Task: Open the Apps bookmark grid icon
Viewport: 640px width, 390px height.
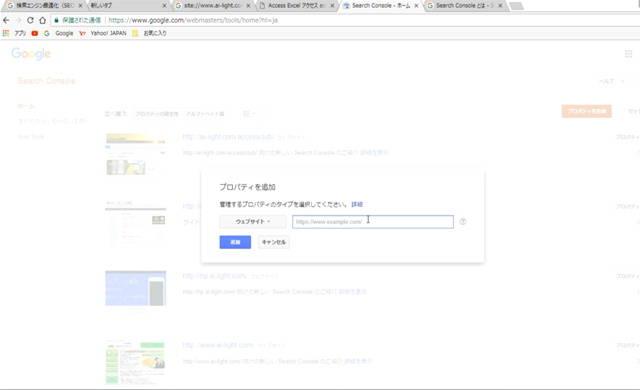Action: [x=6, y=33]
